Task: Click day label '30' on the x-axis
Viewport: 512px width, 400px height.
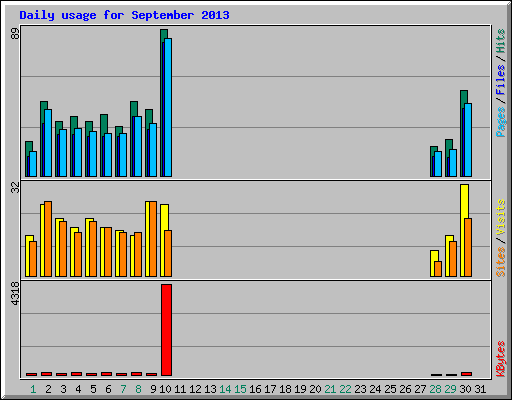Action: tap(465, 389)
